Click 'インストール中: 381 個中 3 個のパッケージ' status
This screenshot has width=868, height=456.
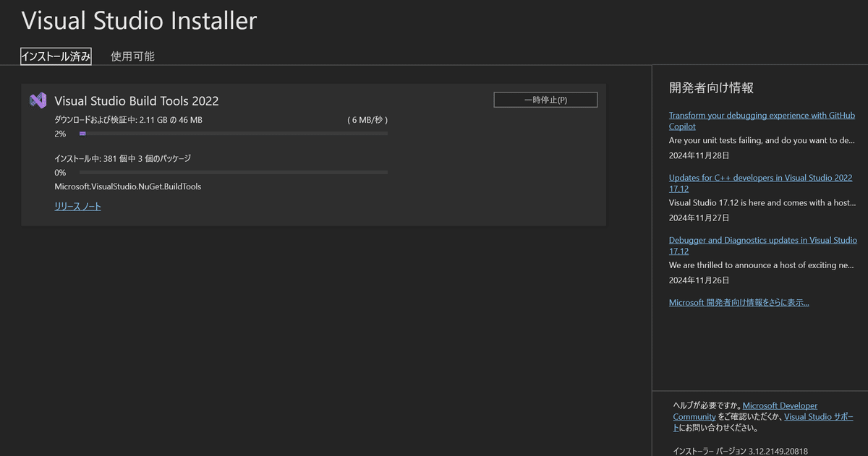pos(122,158)
